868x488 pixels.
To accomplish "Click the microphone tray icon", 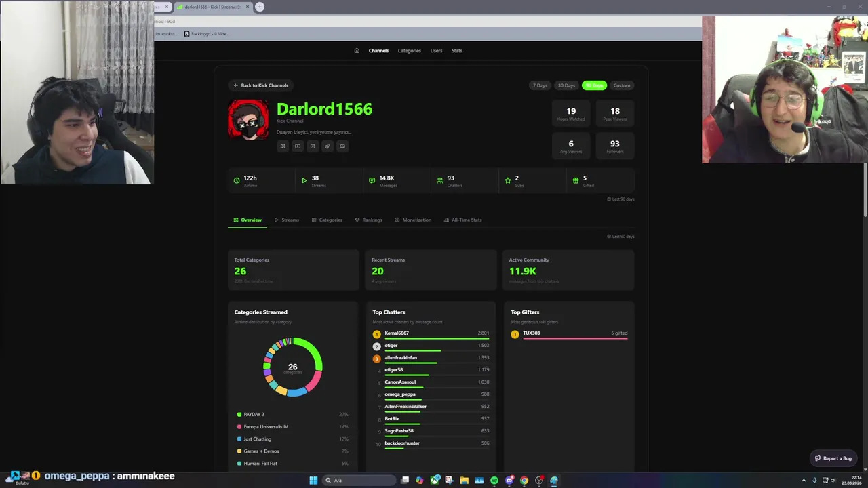I will tap(814, 480).
